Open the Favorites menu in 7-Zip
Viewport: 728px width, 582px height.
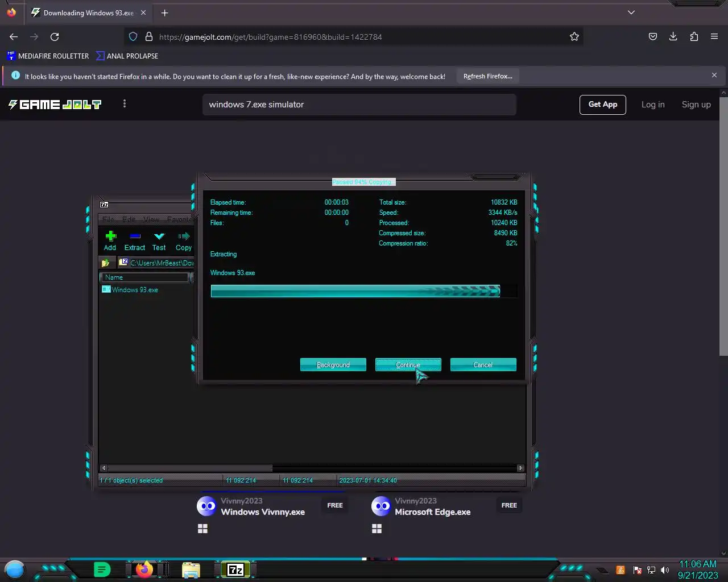(180, 219)
